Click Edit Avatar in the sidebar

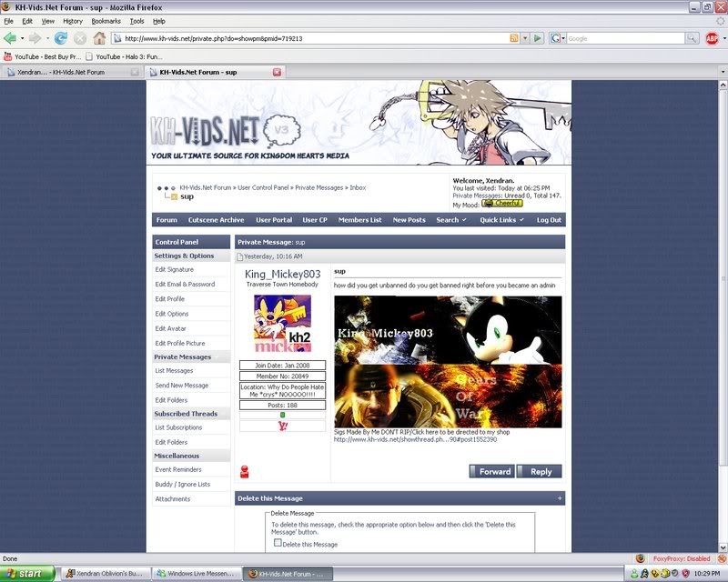pyautogui.click(x=170, y=328)
